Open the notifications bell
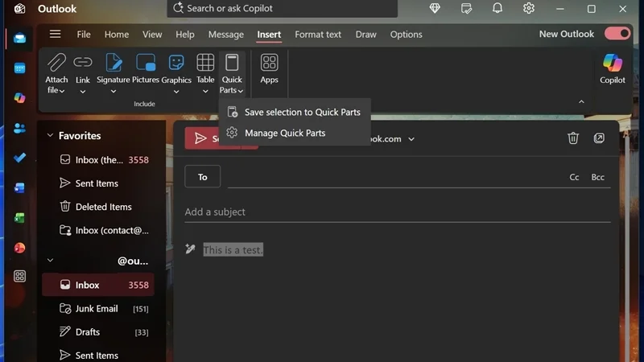 (x=497, y=8)
